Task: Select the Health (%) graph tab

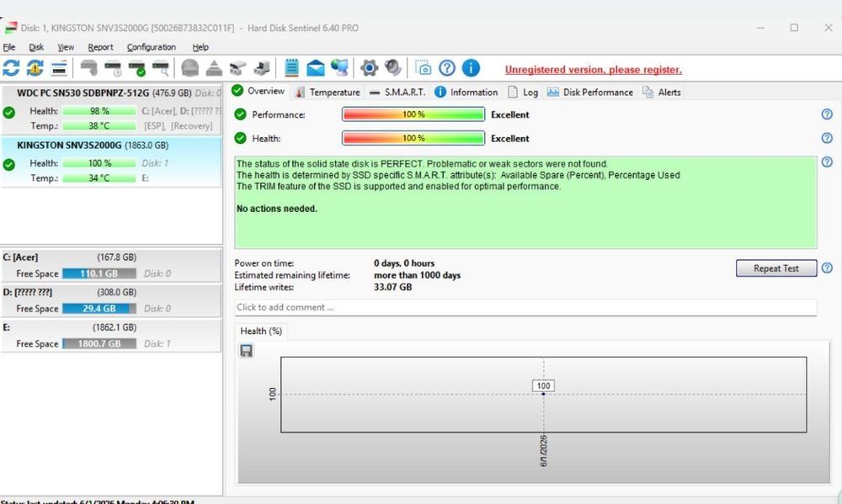Action: pos(261,332)
